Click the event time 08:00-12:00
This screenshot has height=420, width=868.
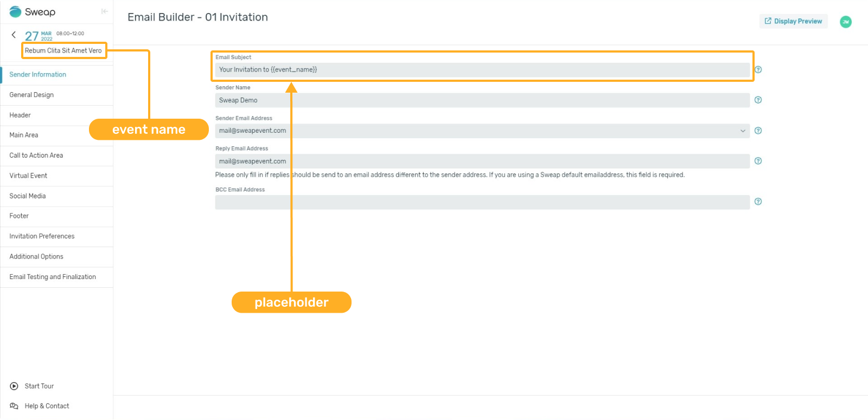point(70,34)
